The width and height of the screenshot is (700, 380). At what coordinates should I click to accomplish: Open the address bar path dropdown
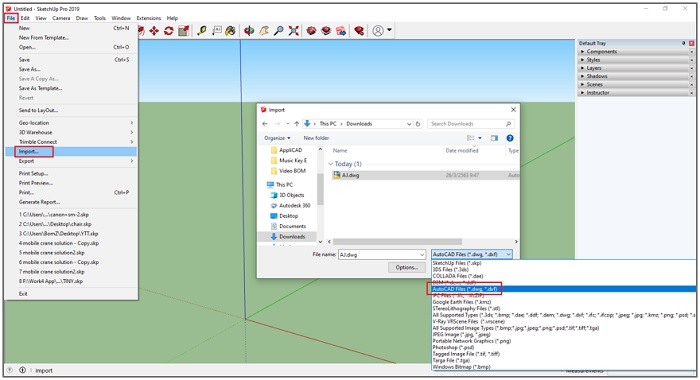[409, 124]
